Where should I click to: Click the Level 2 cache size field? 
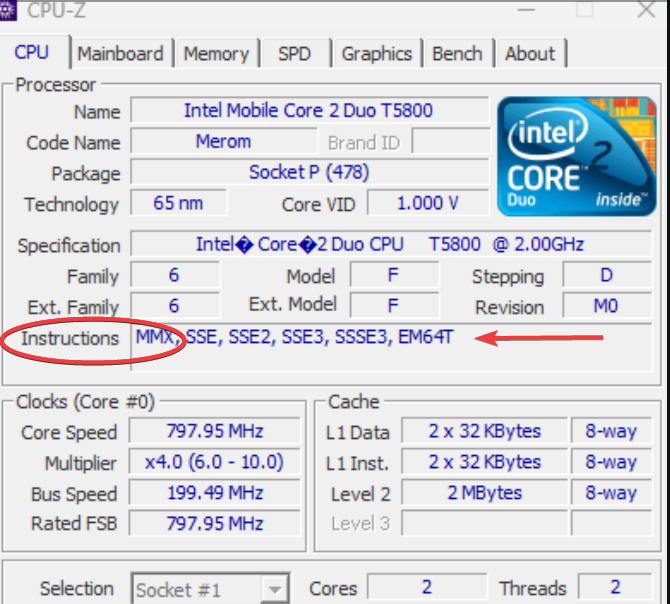(485, 493)
